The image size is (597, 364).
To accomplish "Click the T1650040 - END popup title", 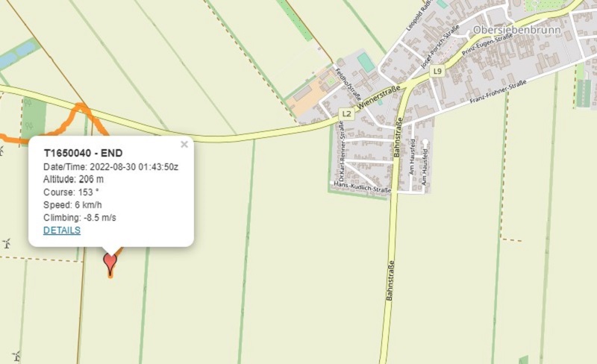I will pyautogui.click(x=83, y=153).
